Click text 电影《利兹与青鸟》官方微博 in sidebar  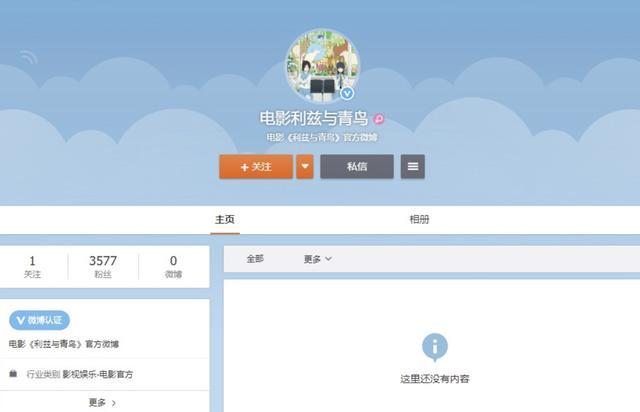pos(64,344)
